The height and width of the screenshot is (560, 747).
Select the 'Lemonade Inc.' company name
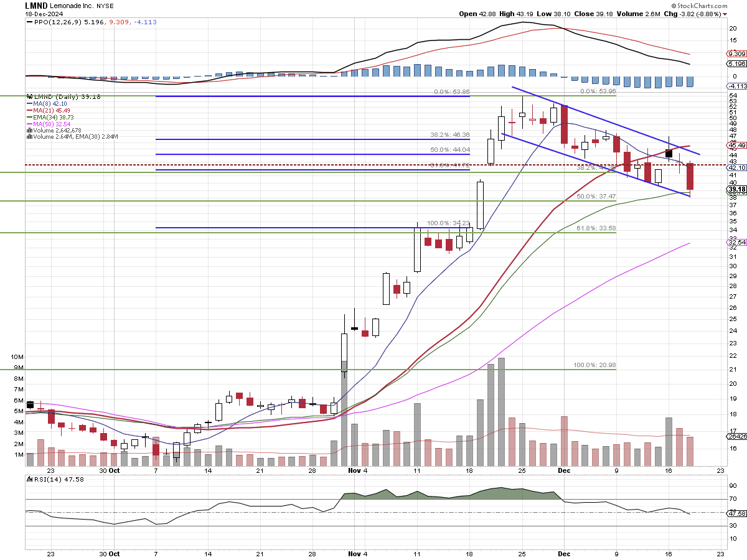[x=72, y=5]
